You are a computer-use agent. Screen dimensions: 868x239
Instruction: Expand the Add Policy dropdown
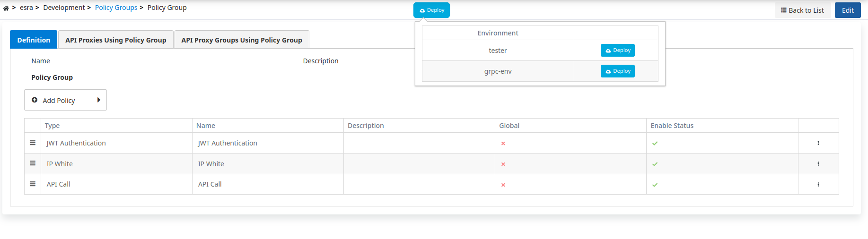(65, 100)
